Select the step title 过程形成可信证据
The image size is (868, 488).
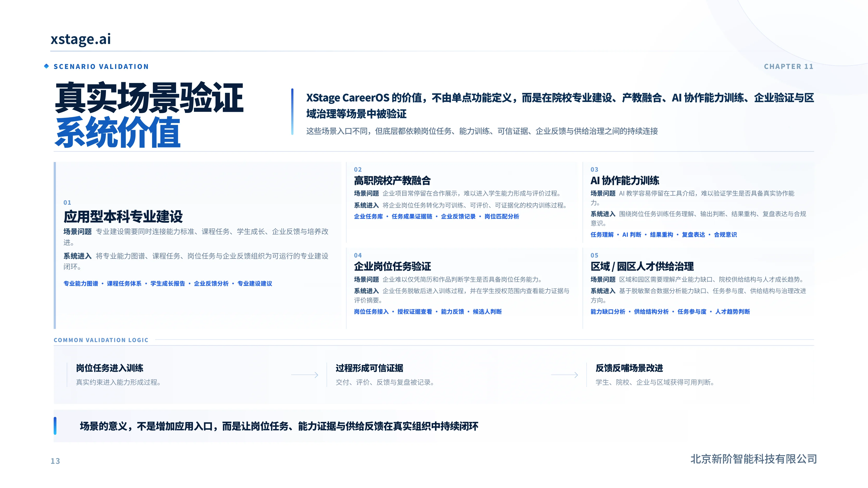click(369, 368)
